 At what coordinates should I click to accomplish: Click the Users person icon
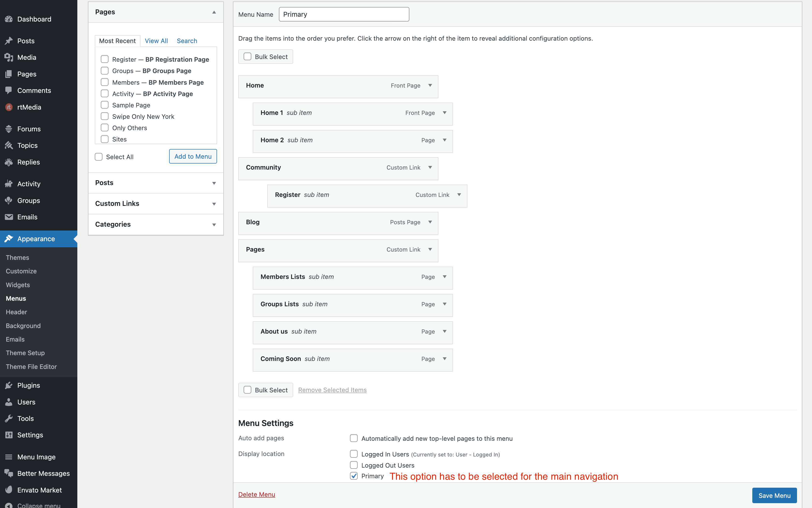tap(9, 402)
